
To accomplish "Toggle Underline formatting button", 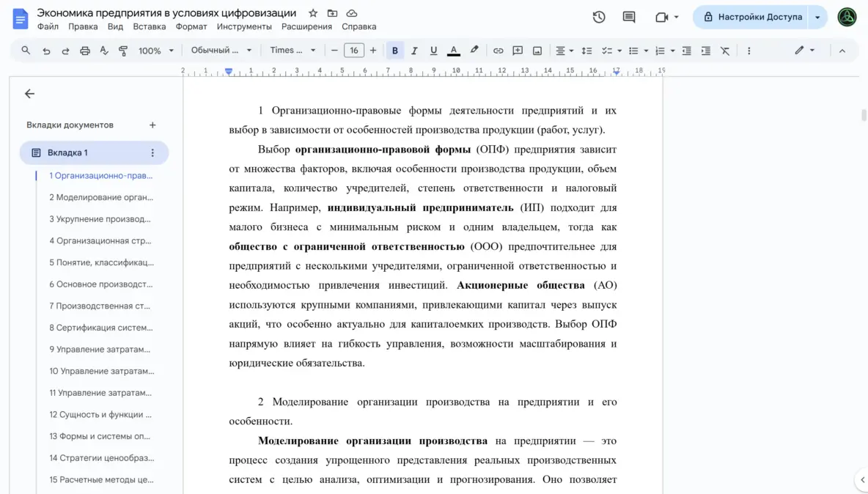I will click(433, 51).
